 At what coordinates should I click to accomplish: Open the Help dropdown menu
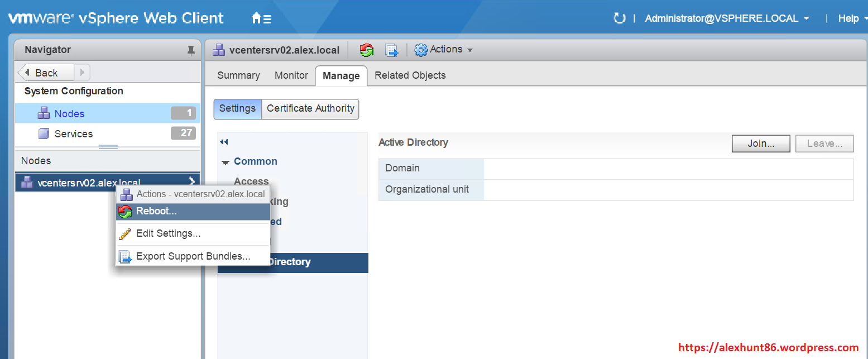852,18
